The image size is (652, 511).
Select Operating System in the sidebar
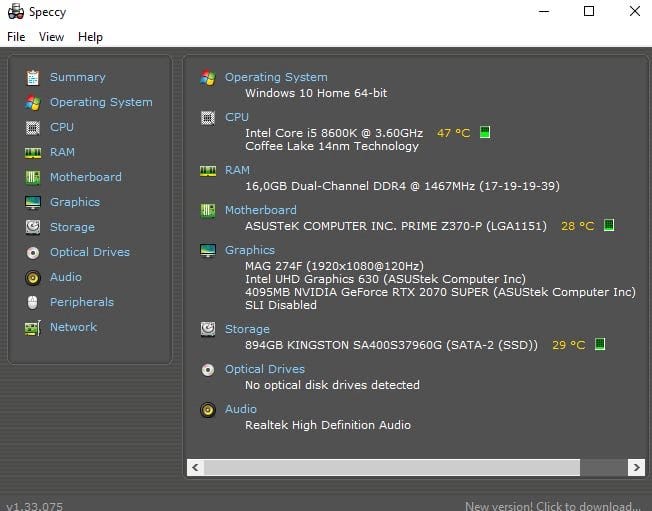click(x=101, y=102)
